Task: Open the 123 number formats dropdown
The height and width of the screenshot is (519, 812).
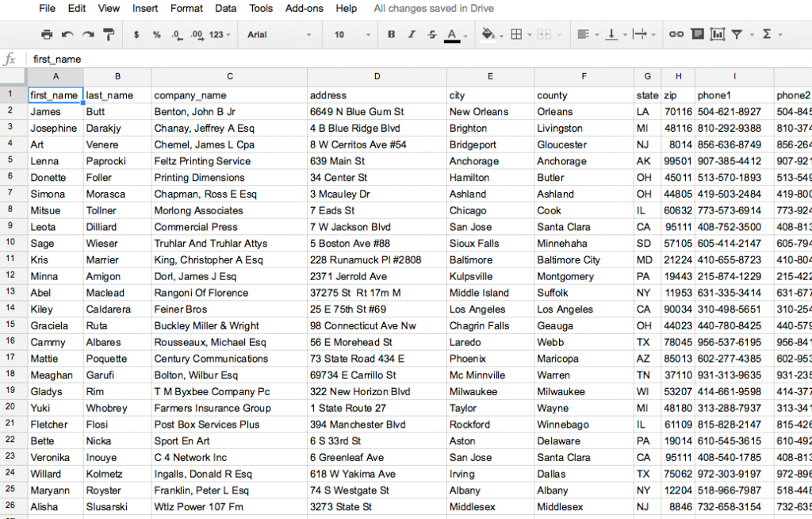Action: (x=221, y=34)
